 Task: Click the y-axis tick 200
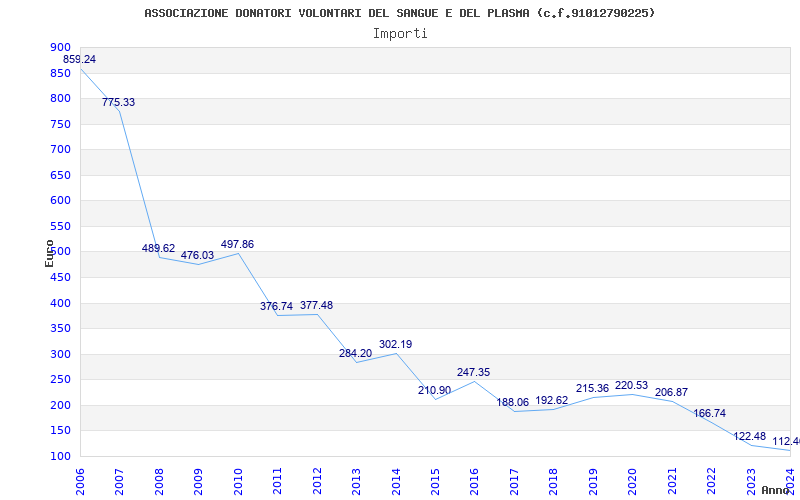click(x=60, y=405)
